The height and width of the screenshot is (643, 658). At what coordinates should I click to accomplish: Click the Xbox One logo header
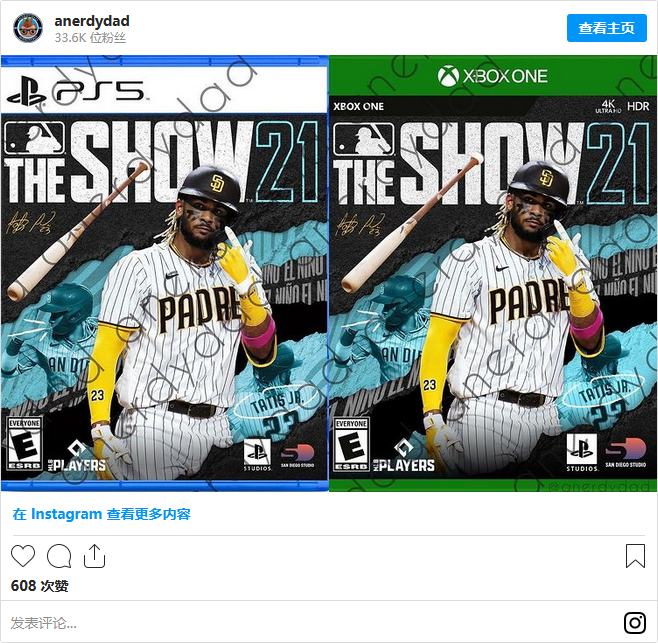coord(493,76)
